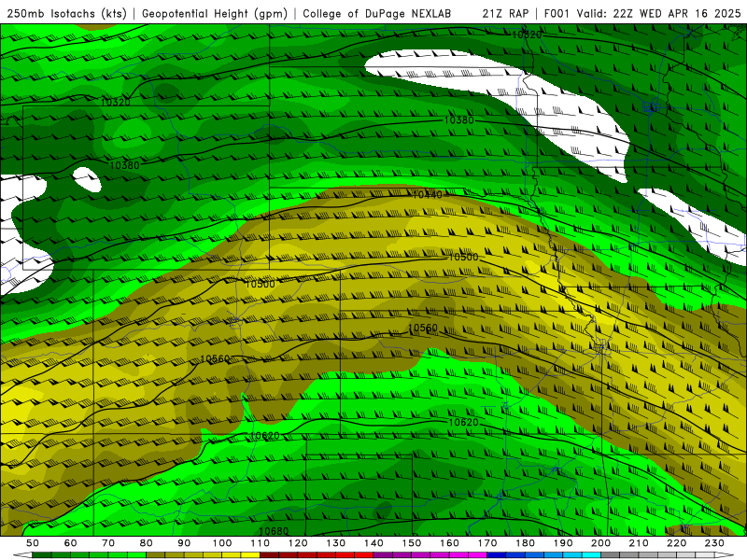Pick the dark red swatch starting at 110
The image size is (747, 560).
270,555
